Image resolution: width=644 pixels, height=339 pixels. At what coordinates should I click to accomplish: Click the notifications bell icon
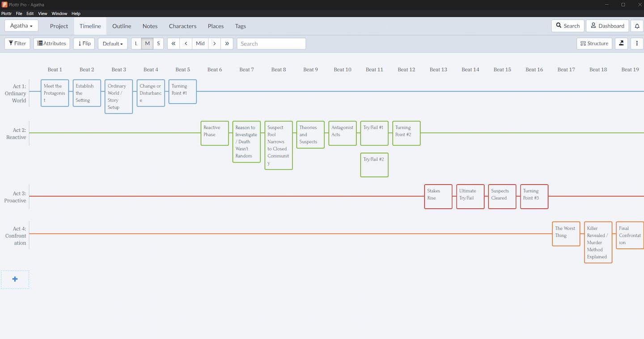click(637, 26)
